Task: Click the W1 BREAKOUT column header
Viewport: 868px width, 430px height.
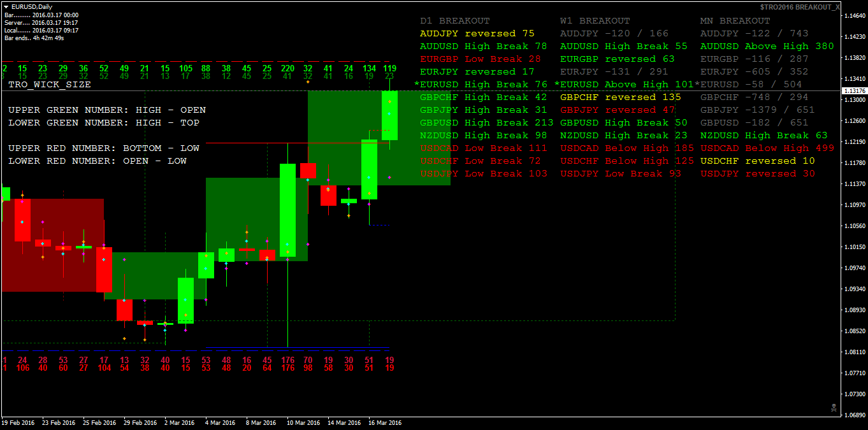Action: tap(595, 21)
